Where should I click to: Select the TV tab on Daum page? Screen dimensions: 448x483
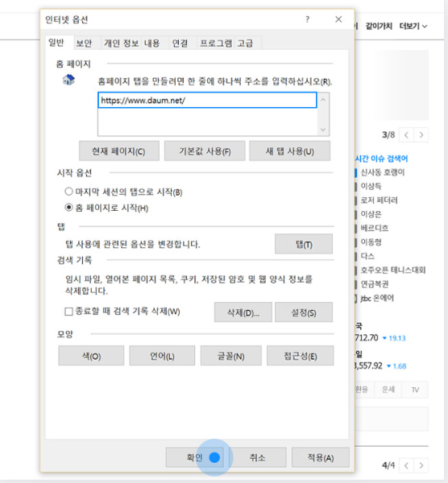click(x=415, y=390)
